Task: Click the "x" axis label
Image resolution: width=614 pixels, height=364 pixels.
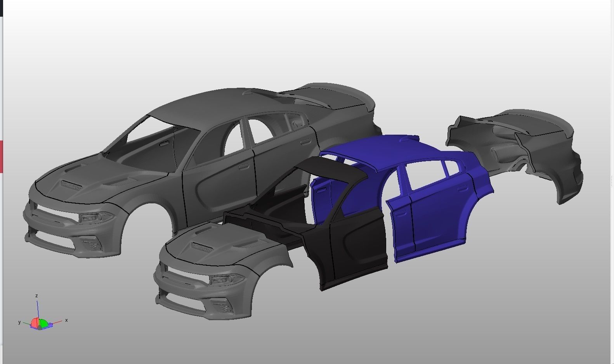Action: tap(66, 320)
